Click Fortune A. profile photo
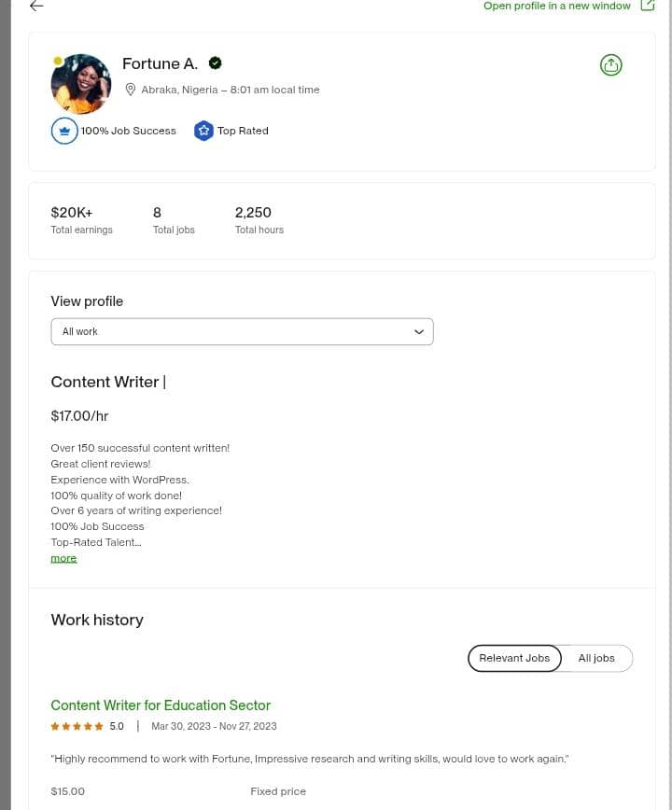The image size is (672, 810). [81, 84]
